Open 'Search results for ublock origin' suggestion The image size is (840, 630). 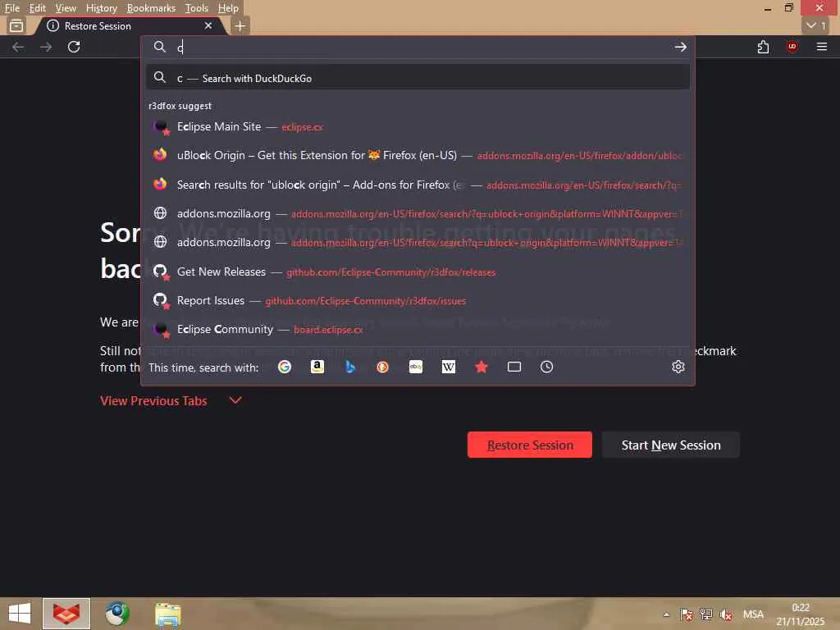tap(418, 185)
